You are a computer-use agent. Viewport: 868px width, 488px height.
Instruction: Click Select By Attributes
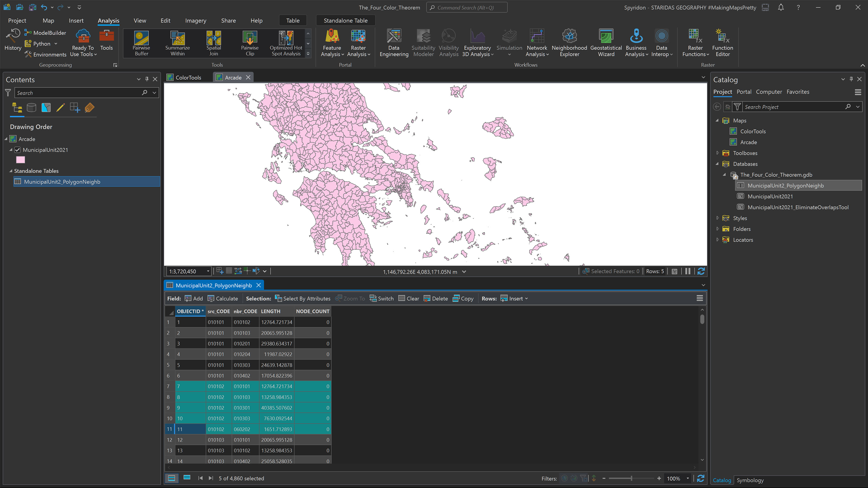coord(303,298)
